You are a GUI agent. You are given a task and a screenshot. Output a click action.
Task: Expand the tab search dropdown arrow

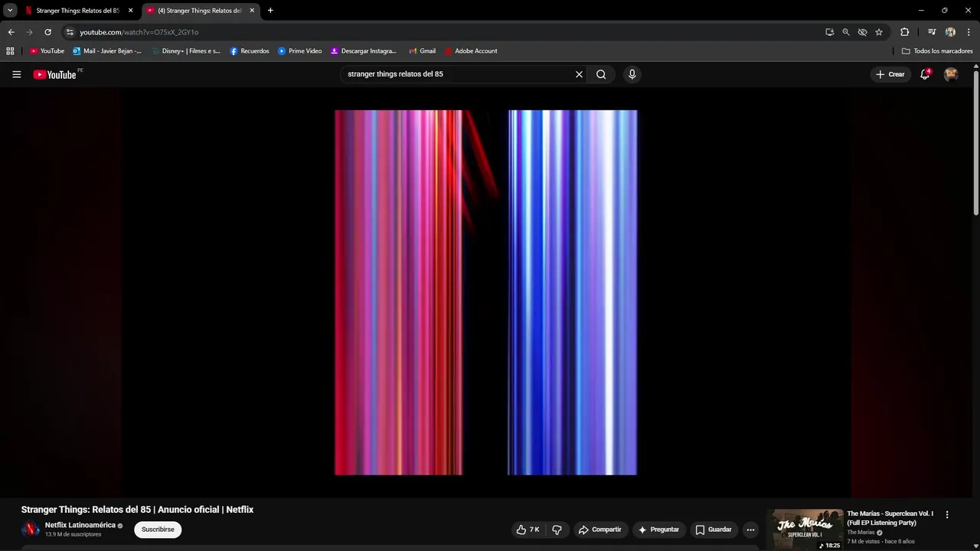pyautogui.click(x=10, y=11)
